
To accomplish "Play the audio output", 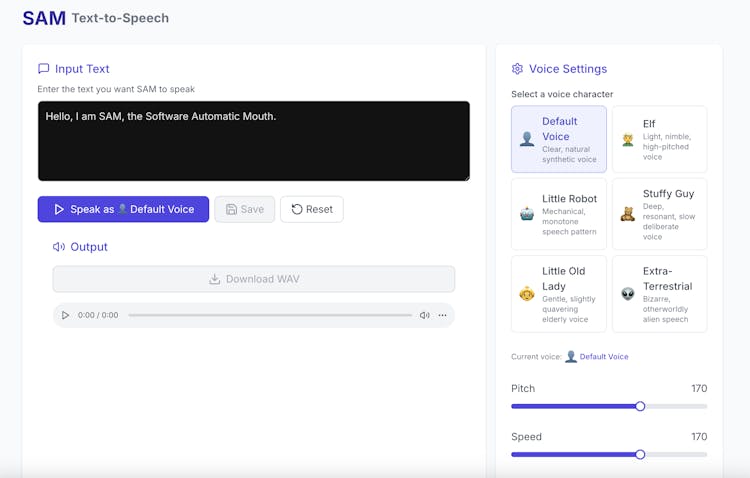I will pyautogui.click(x=66, y=315).
